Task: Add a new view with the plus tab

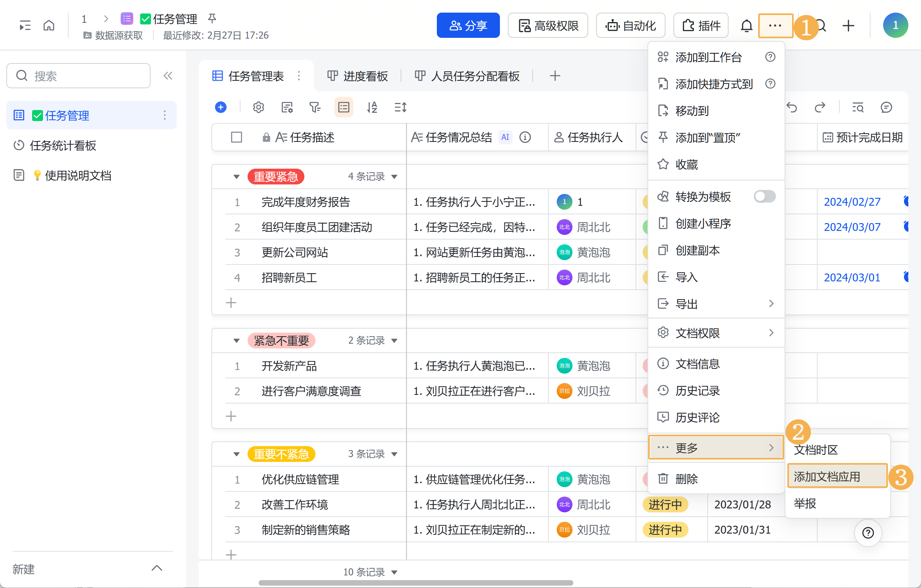Action: click(x=555, y=76)
